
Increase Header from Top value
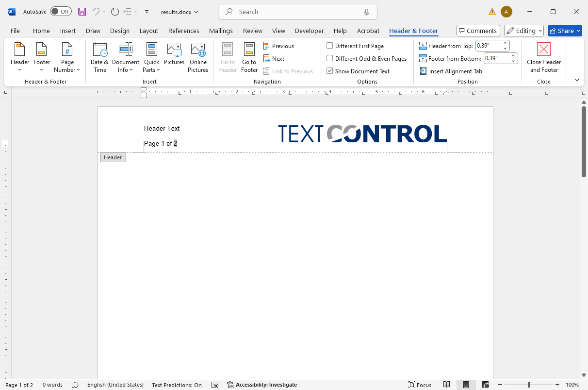coord(505,44)
